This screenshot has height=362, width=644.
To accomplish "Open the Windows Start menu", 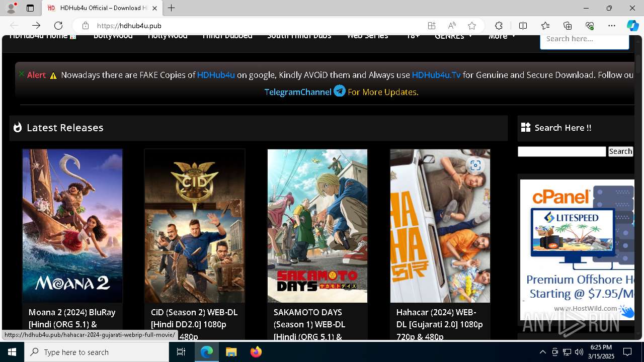I will point(12,352).
